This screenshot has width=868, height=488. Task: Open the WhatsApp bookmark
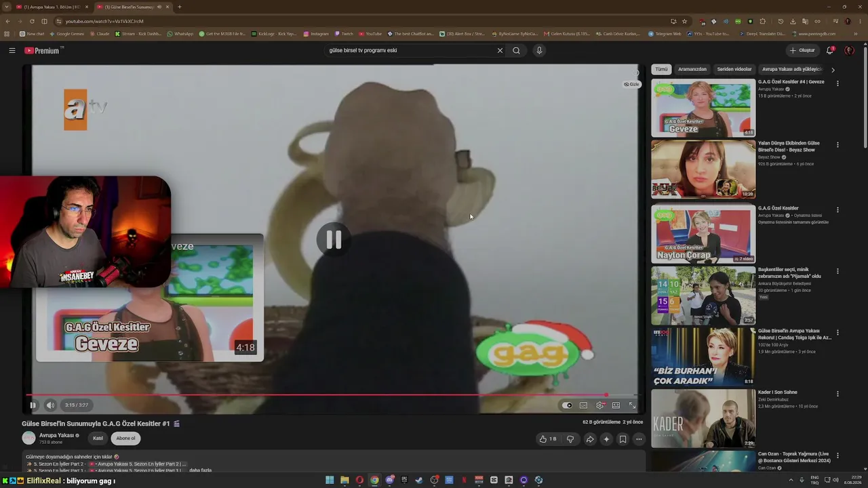click(180, 33)
